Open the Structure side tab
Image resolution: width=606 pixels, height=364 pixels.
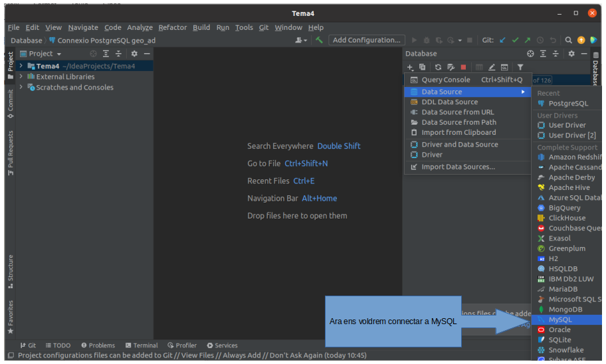11,271
